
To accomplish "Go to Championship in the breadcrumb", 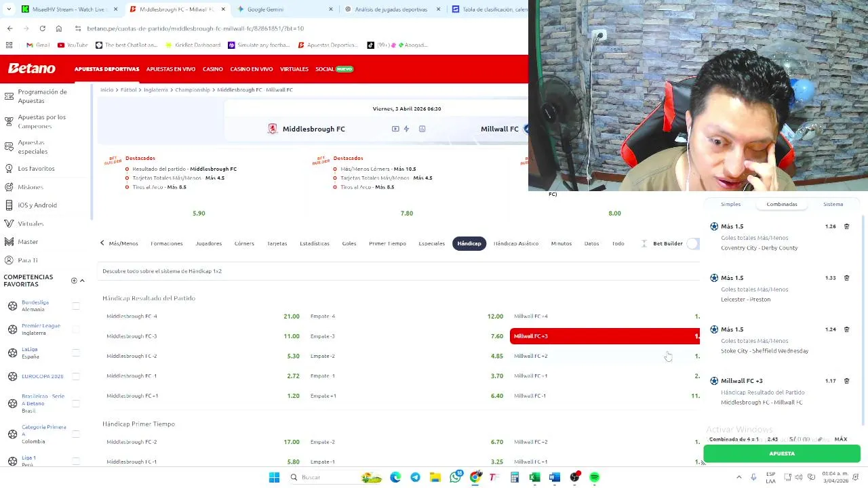I will (193, 89).
